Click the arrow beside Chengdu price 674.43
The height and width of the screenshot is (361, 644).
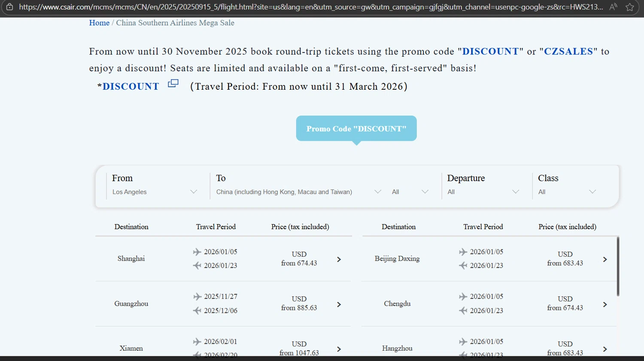pyautogui.click(x=605, y=304)
